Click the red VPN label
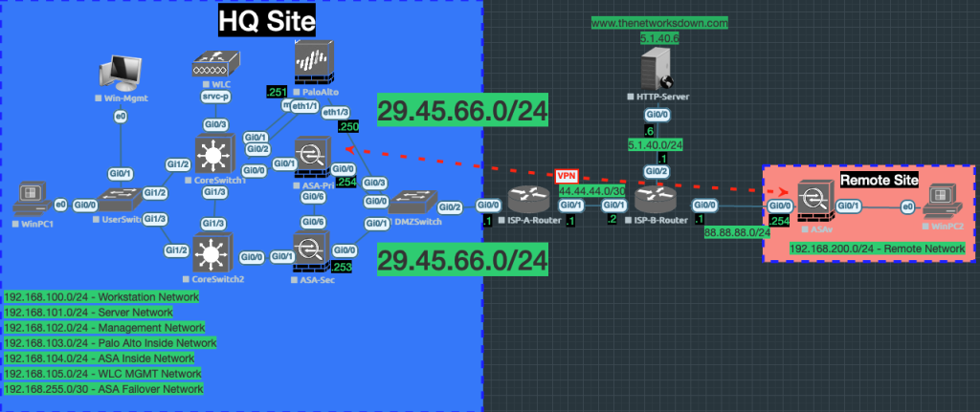980x412 pixels. pyautogui.click(x=566, y=176)
